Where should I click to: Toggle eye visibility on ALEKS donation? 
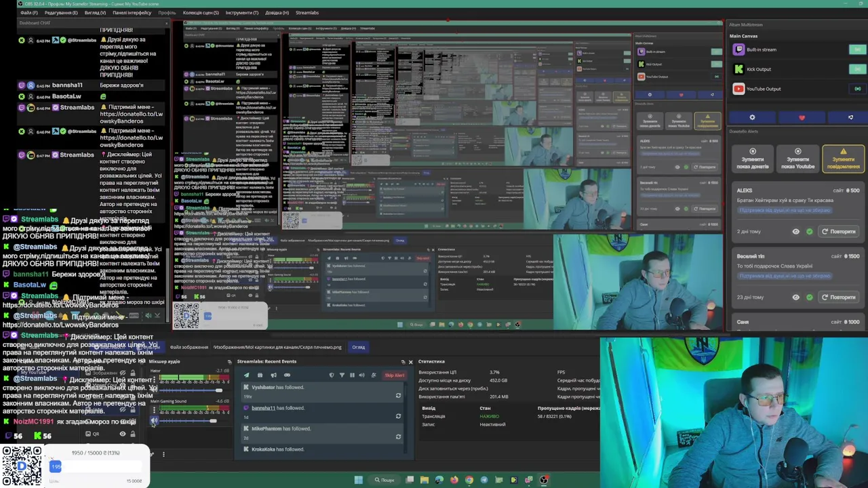click(x=796, y=232)
